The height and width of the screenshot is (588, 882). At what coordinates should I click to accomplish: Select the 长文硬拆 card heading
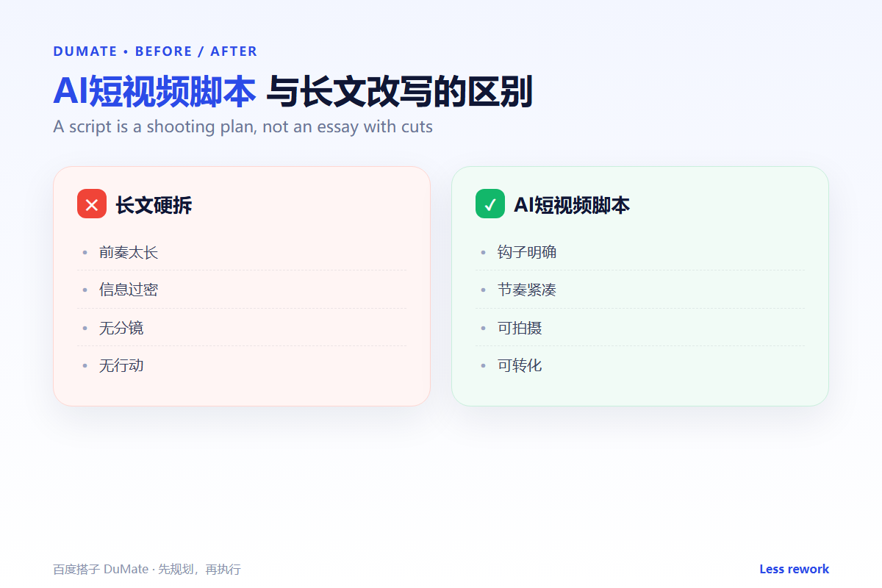pyautogui.click(x=154, y=205)
